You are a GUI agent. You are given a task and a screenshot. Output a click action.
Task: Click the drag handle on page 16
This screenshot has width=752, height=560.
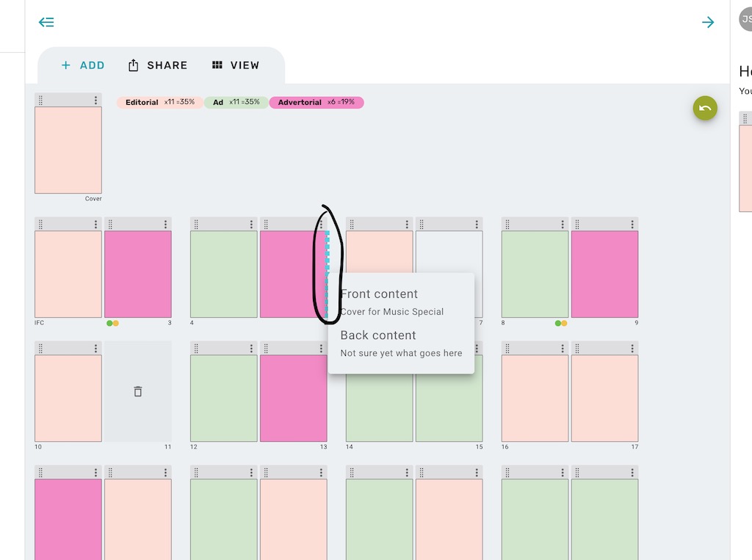tap(507, 348)
